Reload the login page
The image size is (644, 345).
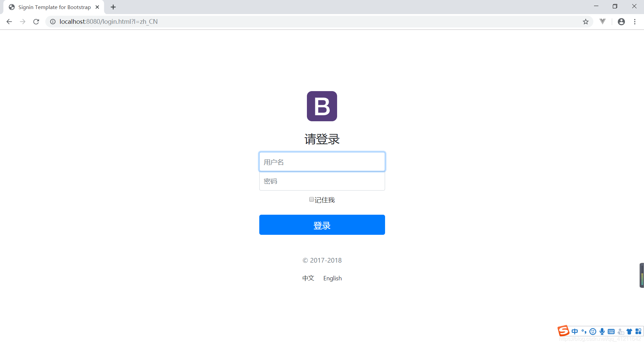point(36,22)
